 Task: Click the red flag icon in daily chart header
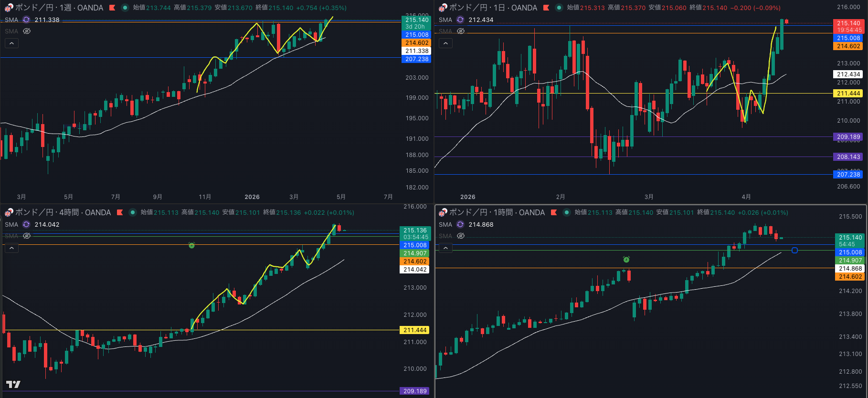point(546,8)
